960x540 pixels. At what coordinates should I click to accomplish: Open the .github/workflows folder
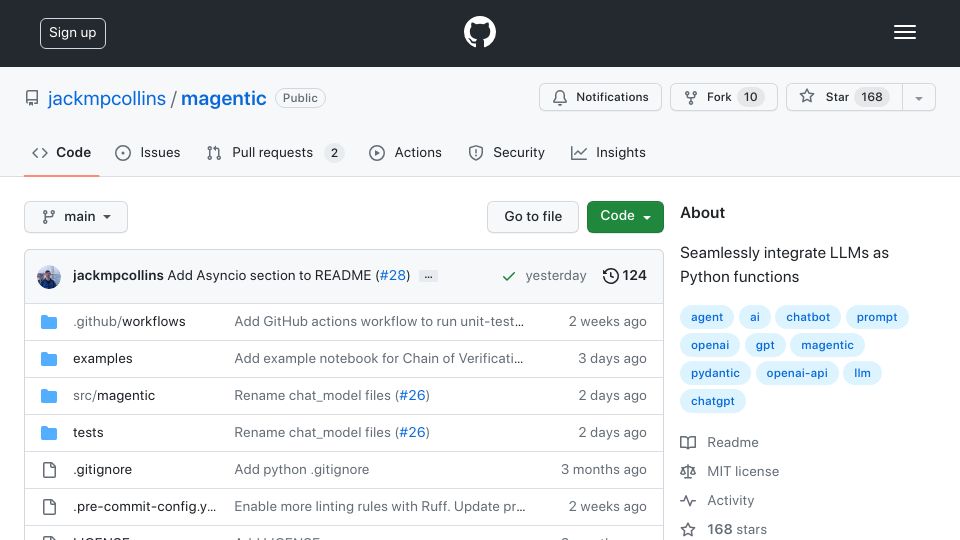(x=129, y=321)
